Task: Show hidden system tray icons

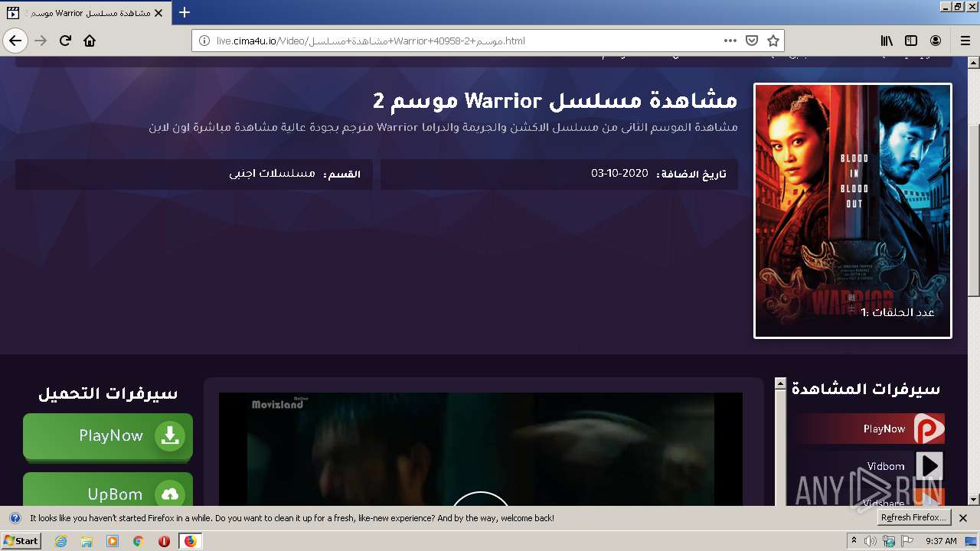Action: [x=854, y=541]
